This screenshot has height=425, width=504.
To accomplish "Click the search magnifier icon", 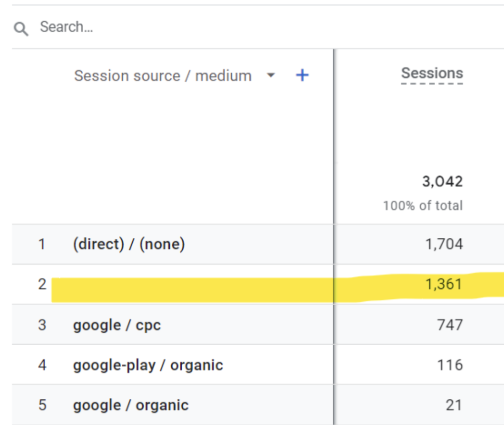I will tap(21, 29).
